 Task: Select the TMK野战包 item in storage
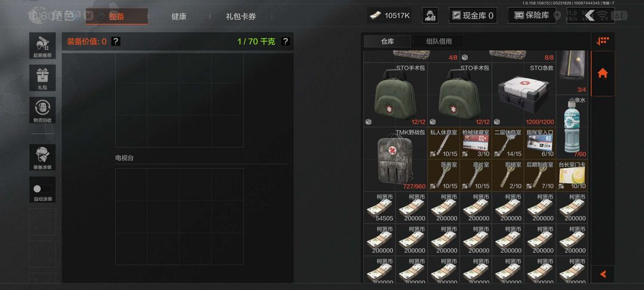pyautogui.click(x=395, y=159)
